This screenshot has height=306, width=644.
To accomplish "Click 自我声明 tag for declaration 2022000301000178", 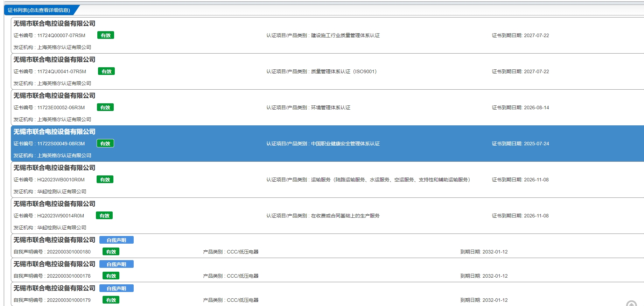I will pos(117,264).
